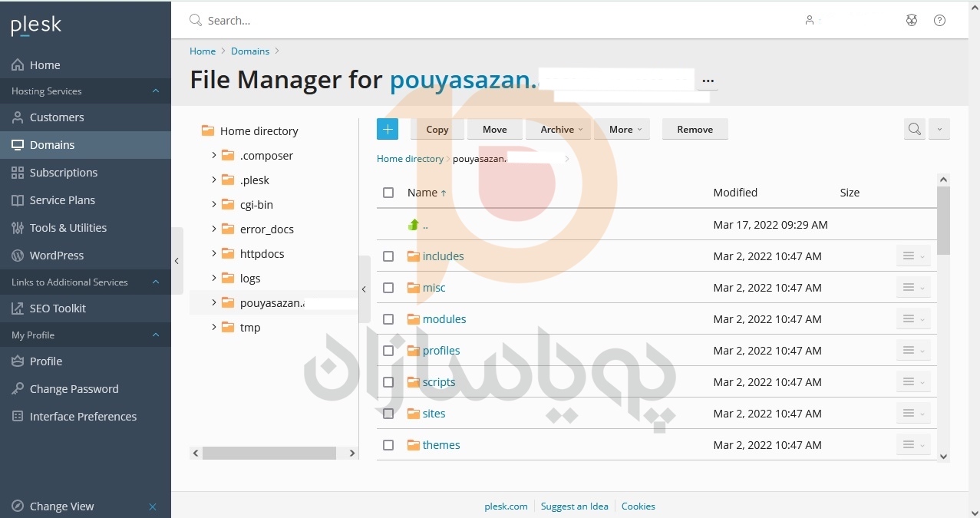Click the Plesk logo
The height and width of the screenshot is (518, 980).
click(x=36, y=25)
